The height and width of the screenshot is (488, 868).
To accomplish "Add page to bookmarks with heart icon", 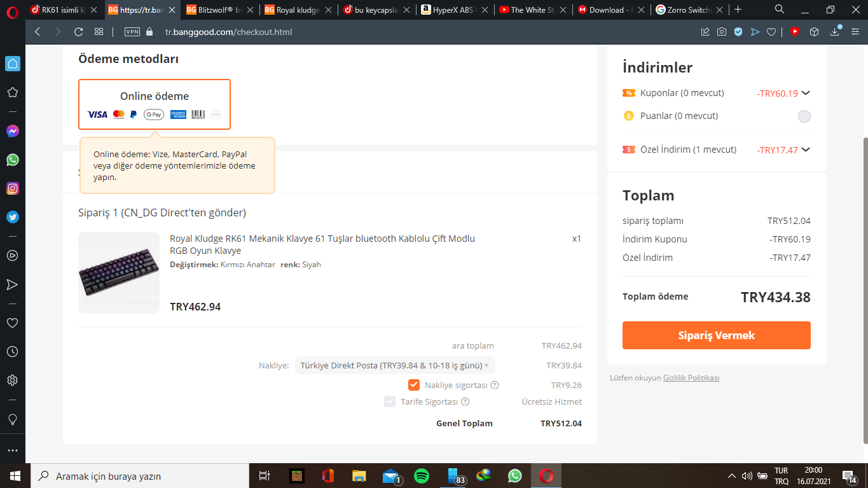I will click(771, 32).
